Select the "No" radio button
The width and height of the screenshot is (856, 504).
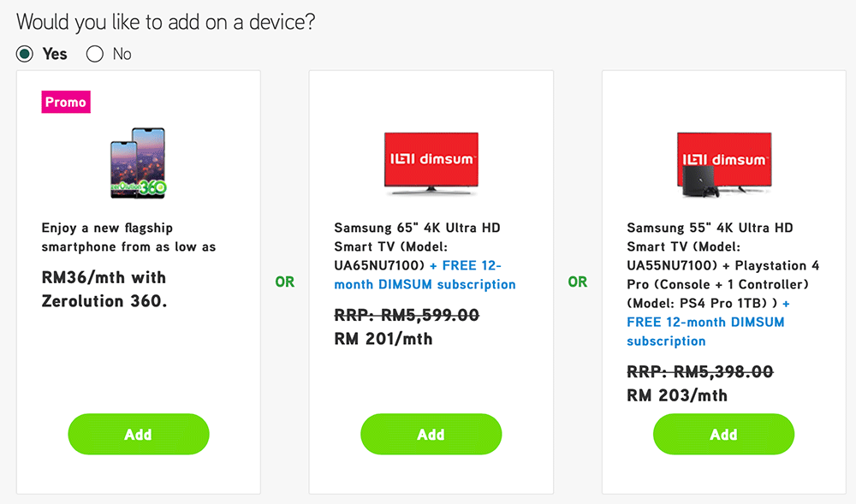point(95,54)
